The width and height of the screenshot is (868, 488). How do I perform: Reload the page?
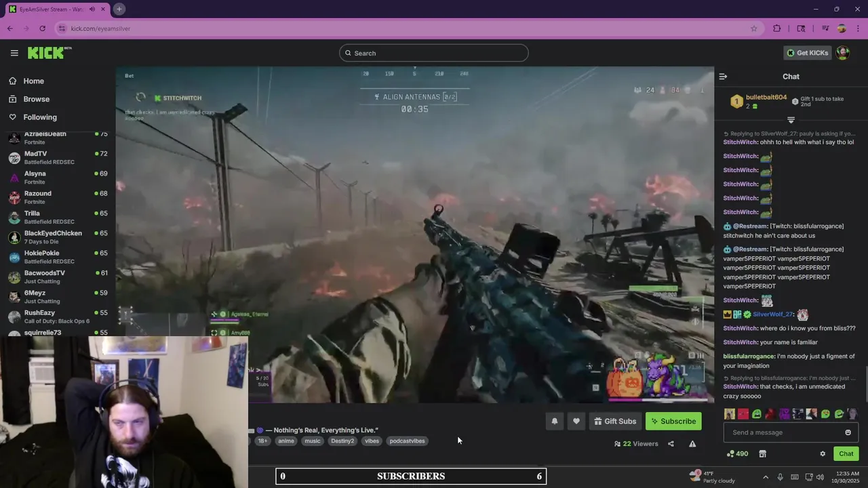click(42, 28)
